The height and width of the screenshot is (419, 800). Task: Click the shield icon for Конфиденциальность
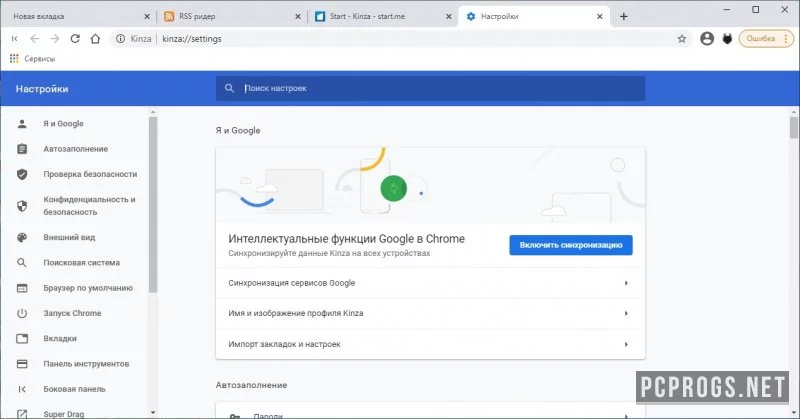coord(22,206)
